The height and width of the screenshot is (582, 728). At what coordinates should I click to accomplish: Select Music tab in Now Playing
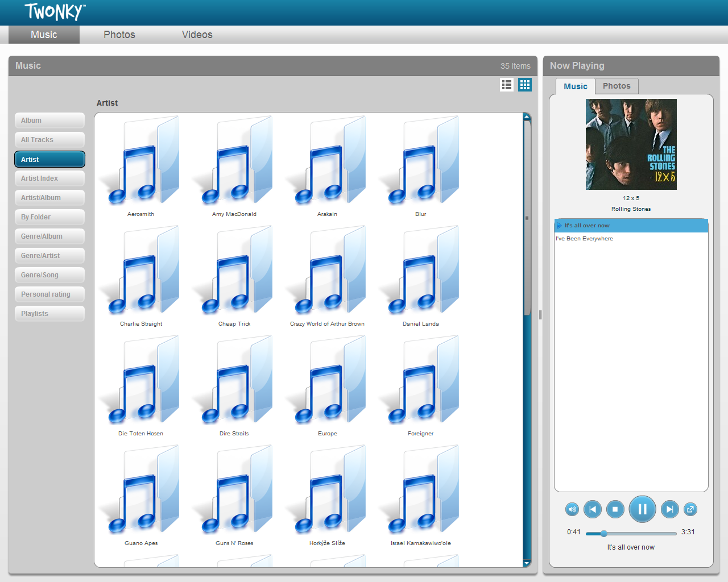576,86
